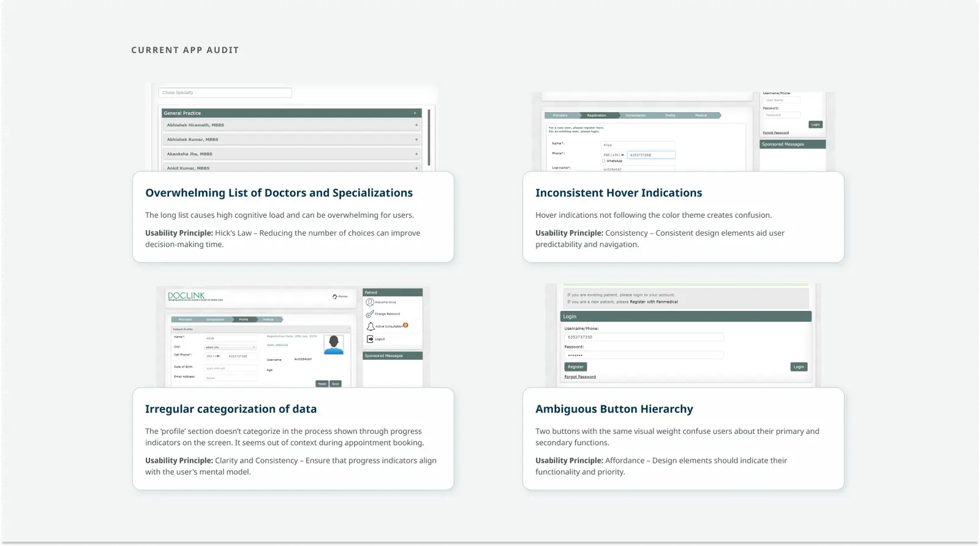Click the Logout arrow icon
980x546 pixels.
370,338
